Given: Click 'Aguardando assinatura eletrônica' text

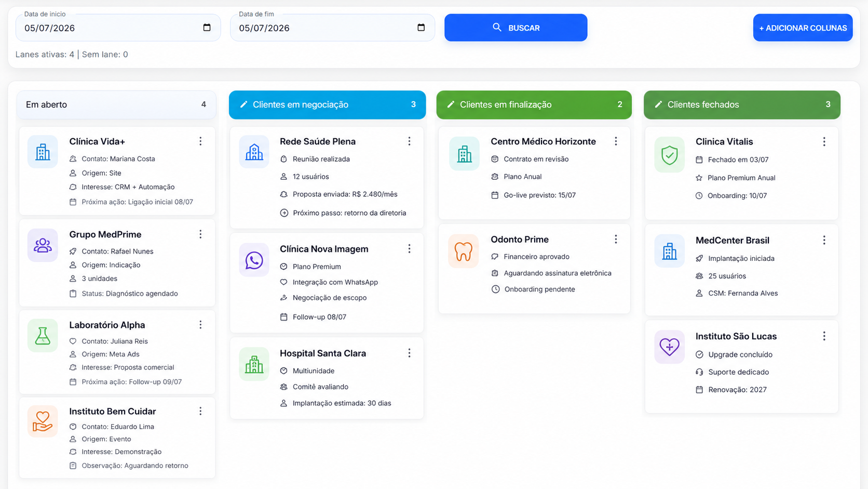Looking at the screenshot, I should point(558,273).
